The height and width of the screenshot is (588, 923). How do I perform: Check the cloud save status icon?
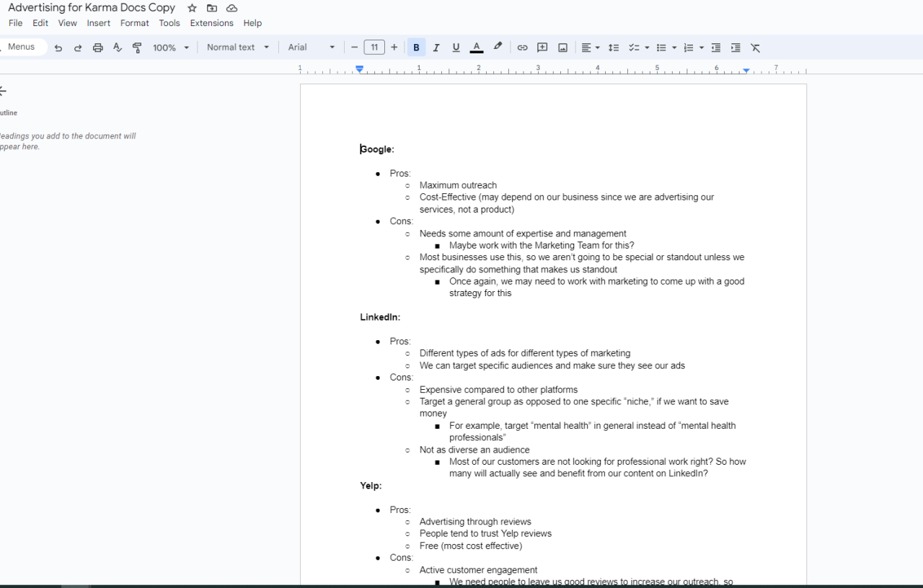231,8
